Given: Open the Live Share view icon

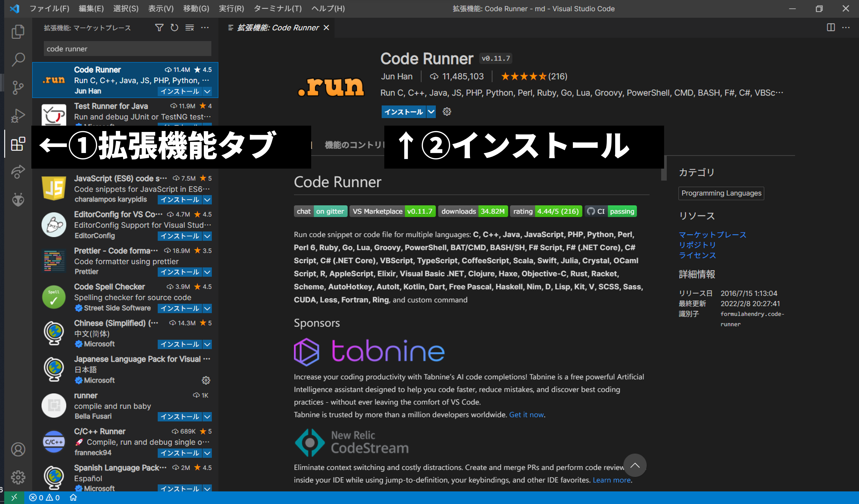Looking at the screenshot, I should point(18,172).
